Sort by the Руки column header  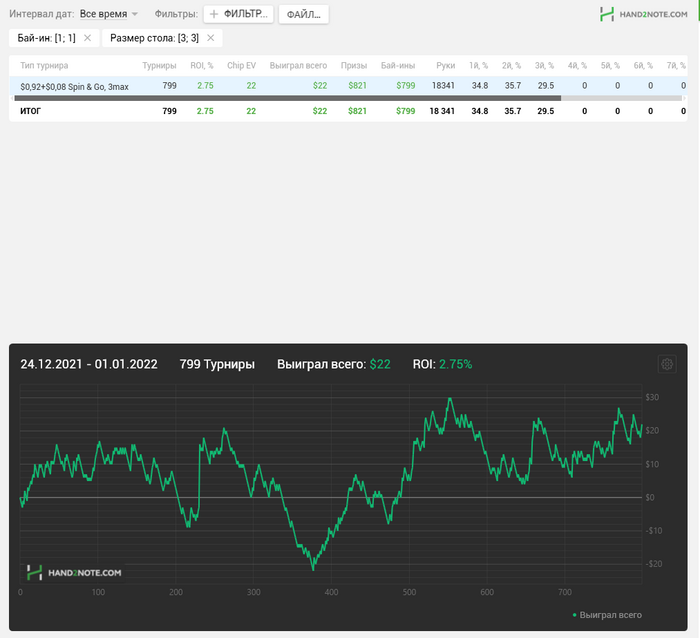point(445,65)
